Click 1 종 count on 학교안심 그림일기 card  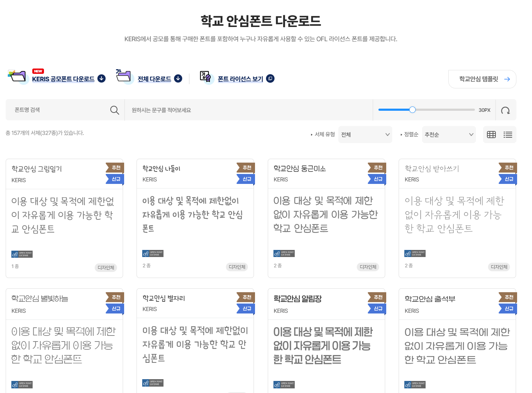point(15,266)
